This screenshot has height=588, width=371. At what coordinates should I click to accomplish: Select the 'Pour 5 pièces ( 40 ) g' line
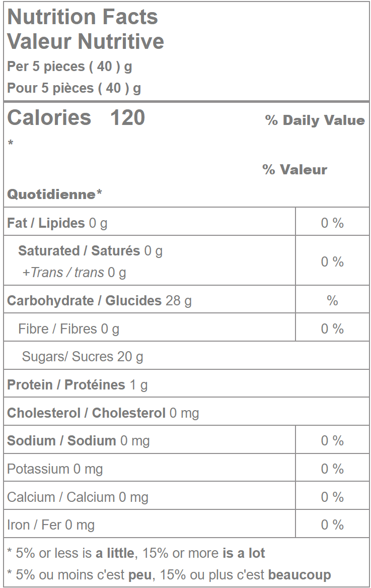[x=74, y=88]
